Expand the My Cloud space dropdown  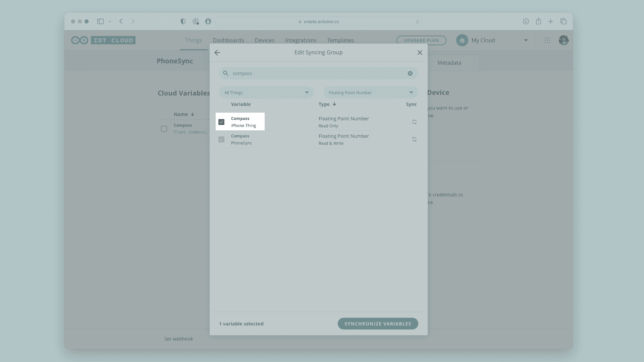tap(526, 40)
